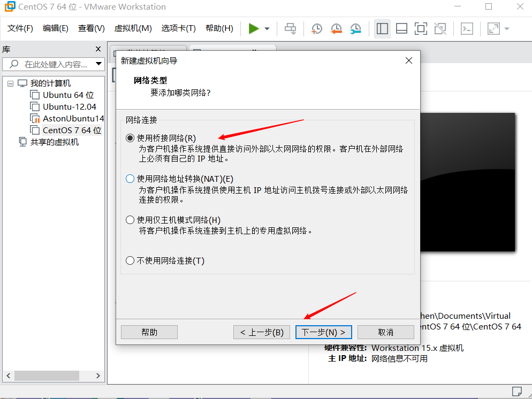This screenshot has height=399, width=532.
Task: Open the snapshot manager icon
Action: point(355,29)
